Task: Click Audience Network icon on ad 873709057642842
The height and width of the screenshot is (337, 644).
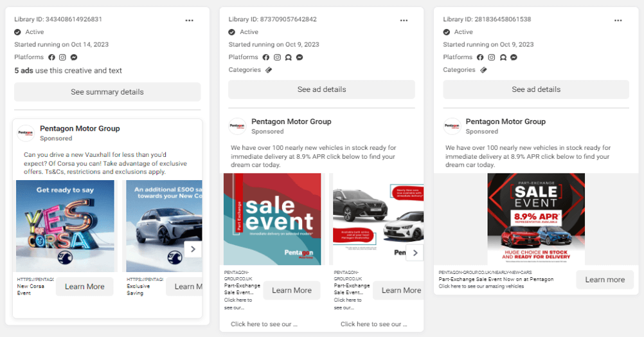Action: pyautogui.click(x=289, y=57)
